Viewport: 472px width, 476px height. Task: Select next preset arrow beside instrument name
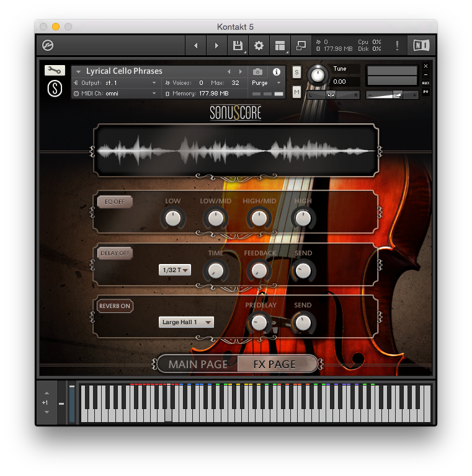click(x=241, y=72)
